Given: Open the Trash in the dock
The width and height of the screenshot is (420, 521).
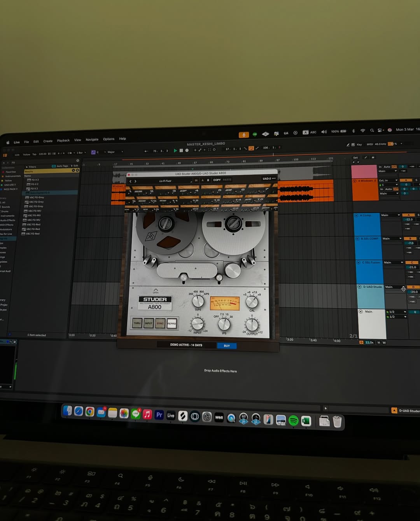Looking at the screenshot, I should point(337,421).
